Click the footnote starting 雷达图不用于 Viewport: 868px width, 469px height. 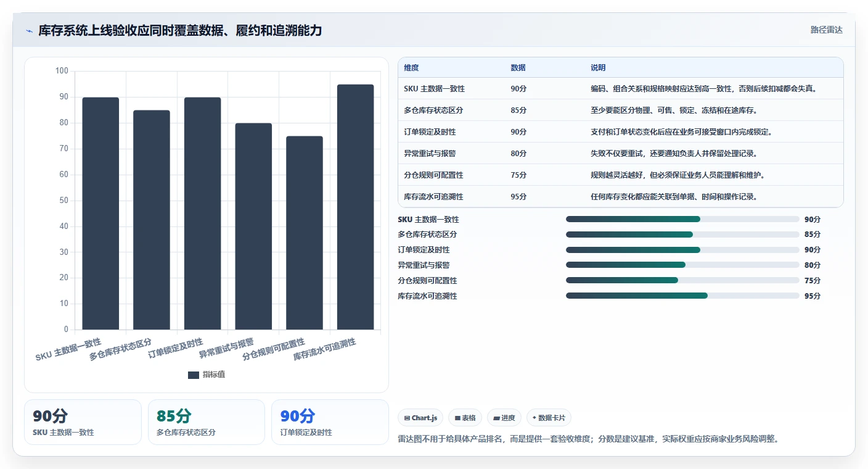[589, 439]
